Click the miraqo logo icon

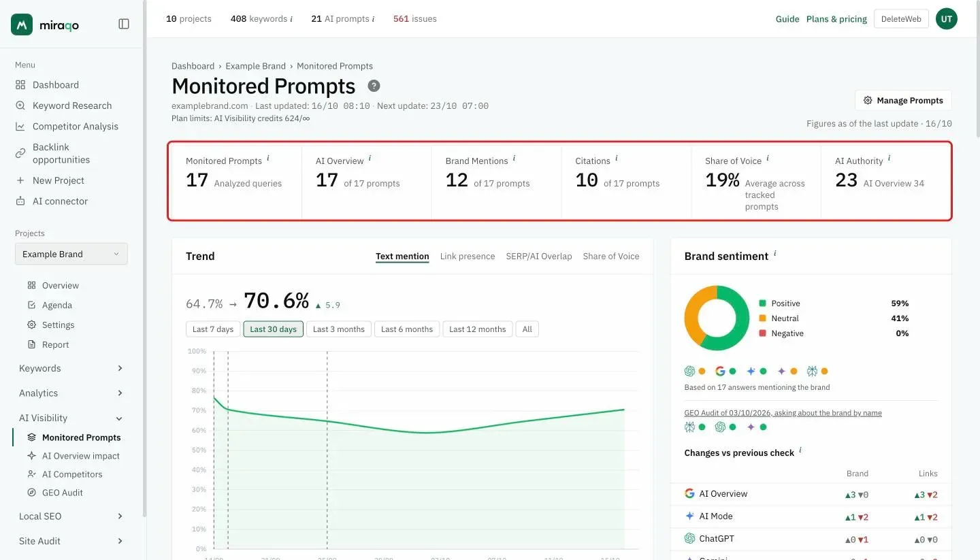click(22, 24)
